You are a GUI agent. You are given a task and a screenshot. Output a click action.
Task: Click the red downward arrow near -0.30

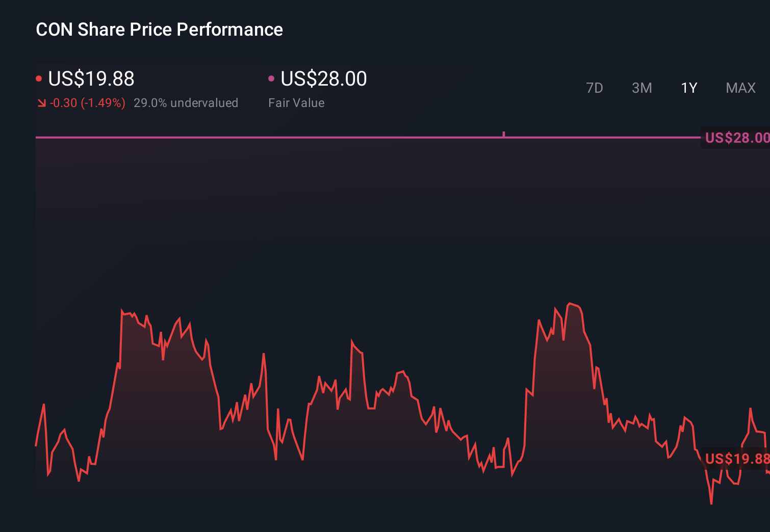(42, 102)
